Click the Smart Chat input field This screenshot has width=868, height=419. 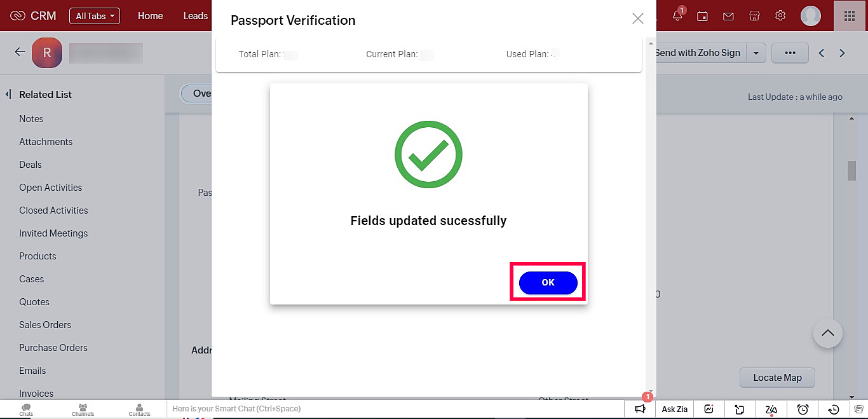394,409
